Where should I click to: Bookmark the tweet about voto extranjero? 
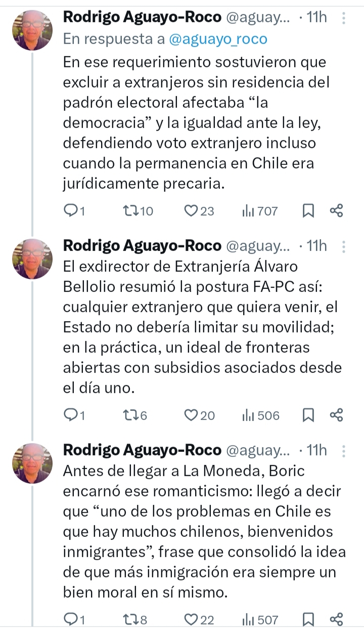tap(308, 211)
